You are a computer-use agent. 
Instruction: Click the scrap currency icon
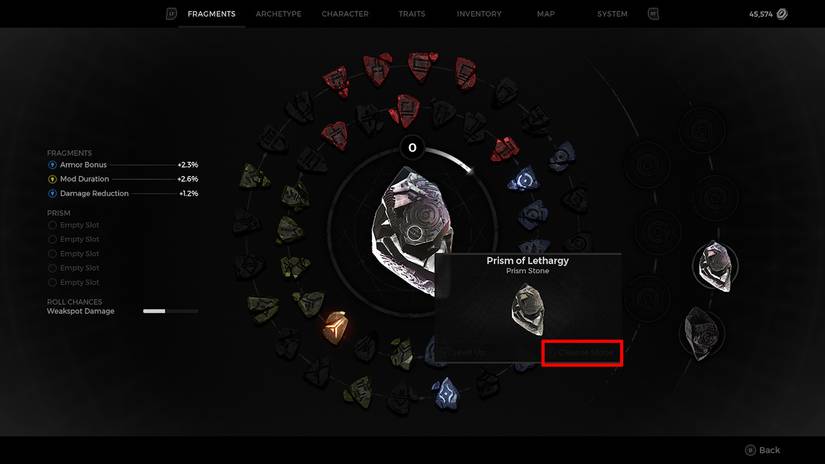782,14
